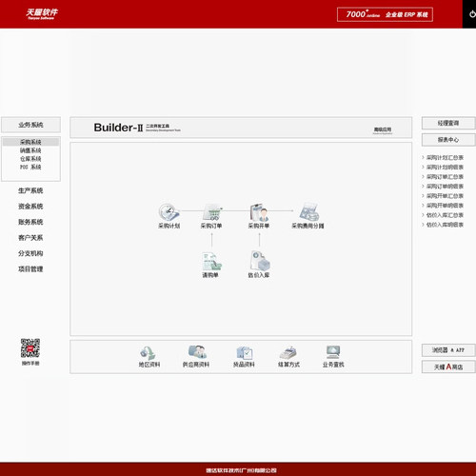Click the 浏览器 & APP button
This screenshot has width=476, height=476.
coord(448,350)
